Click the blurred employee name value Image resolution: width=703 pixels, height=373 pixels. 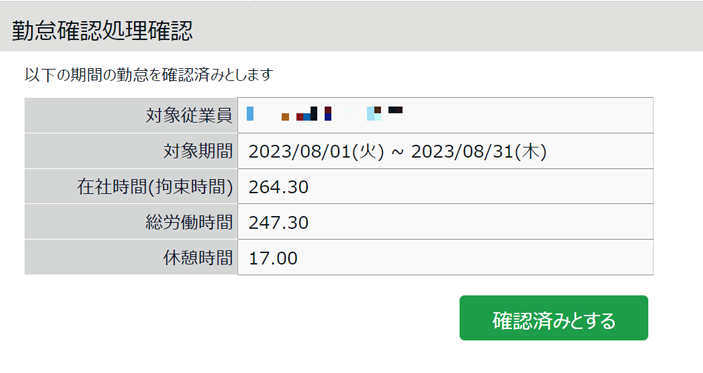click(x=325, y=113)
